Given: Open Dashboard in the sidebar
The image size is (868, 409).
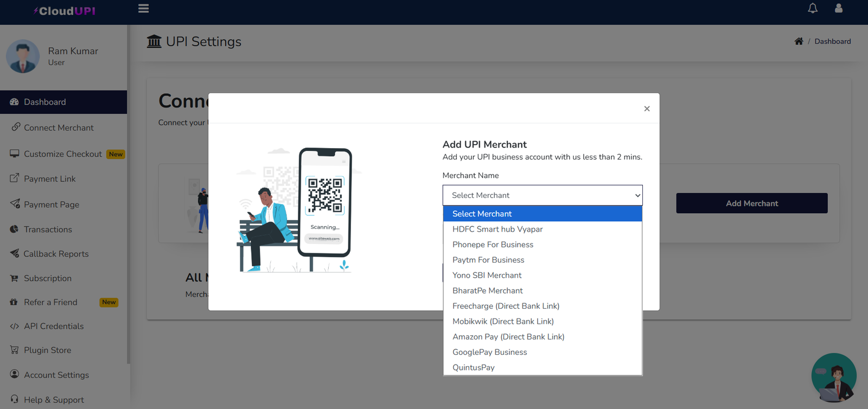Looking at the screenshot, I should pos(63,102).
